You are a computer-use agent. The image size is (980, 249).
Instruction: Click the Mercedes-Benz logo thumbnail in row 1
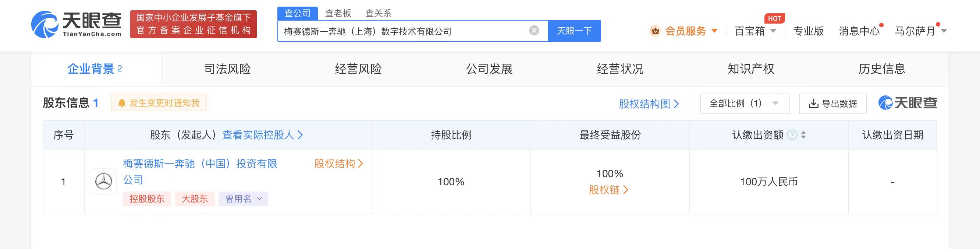tap(103, 182)
